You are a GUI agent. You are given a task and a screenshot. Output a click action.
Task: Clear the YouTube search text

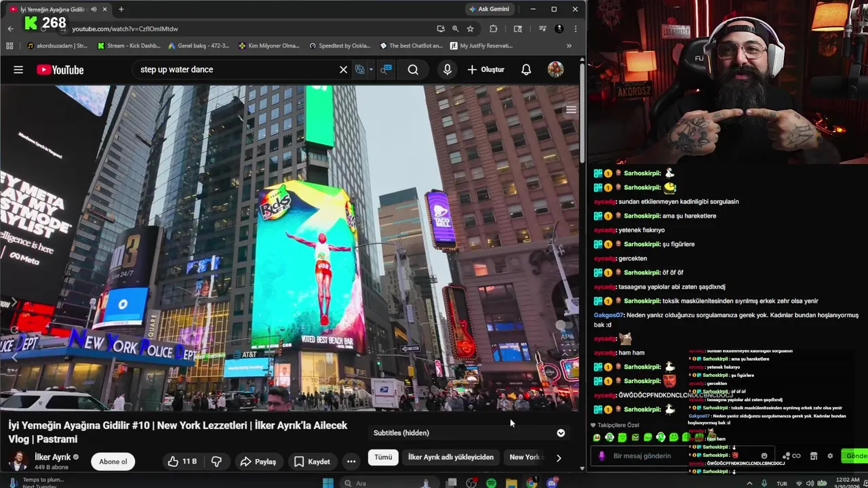tap(343, 70)
